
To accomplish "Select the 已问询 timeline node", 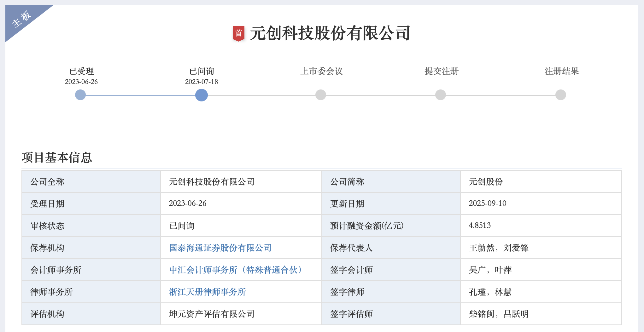I will (x=202, y=95).
